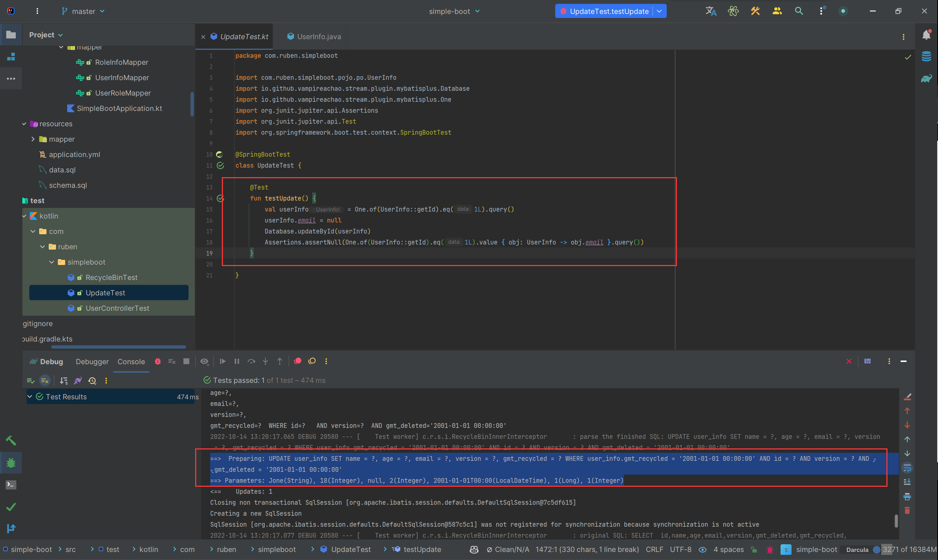Click the Rerun debug bug icon
The image size is (938, 560).
157,361
